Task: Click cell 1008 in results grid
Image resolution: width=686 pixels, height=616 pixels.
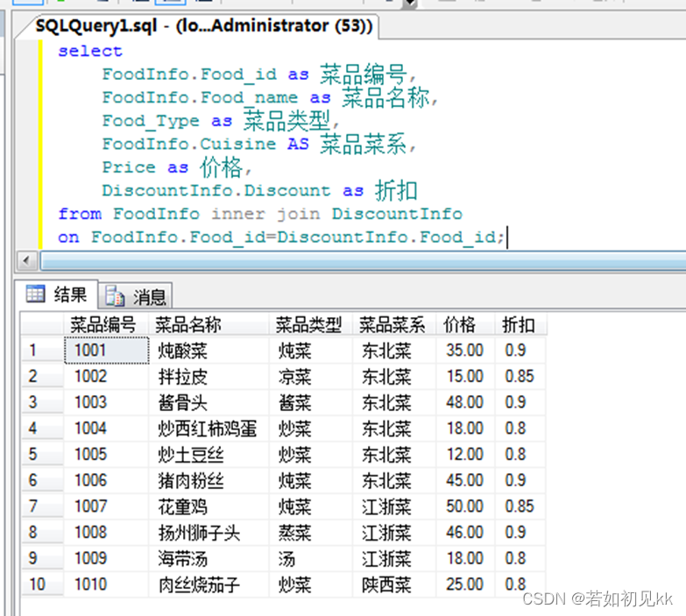Action: tap(106, 533)
